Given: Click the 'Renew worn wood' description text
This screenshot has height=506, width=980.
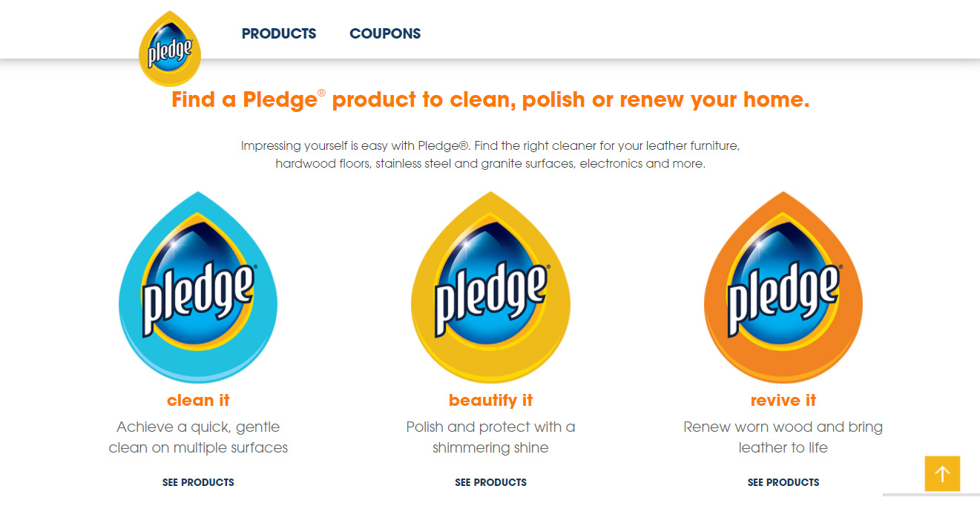Looking at the screenshot, I should pos(783,437).
